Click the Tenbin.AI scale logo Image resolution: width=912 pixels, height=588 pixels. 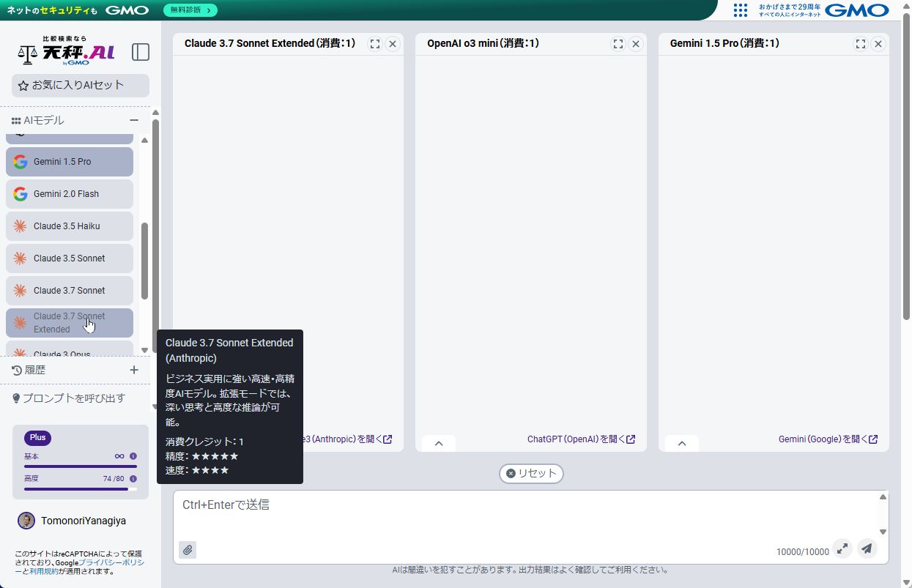point(67,51)
